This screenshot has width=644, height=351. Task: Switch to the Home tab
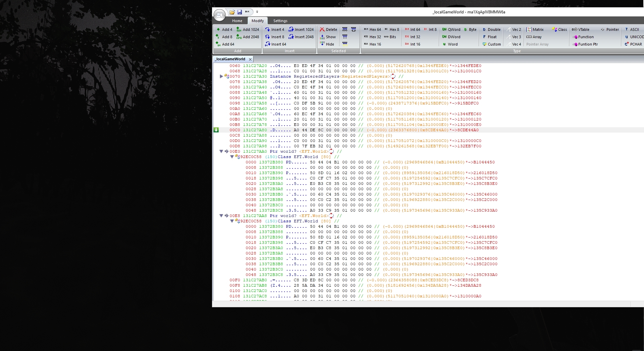pos(237,21)
